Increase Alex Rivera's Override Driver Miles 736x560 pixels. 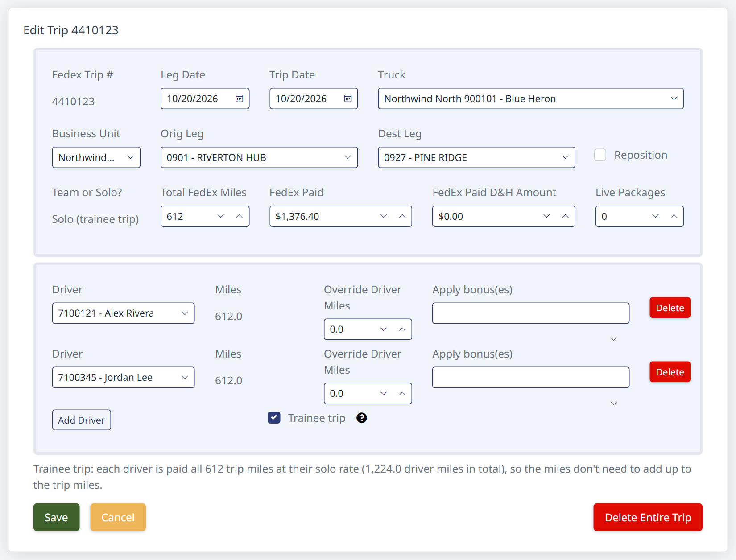402,329
